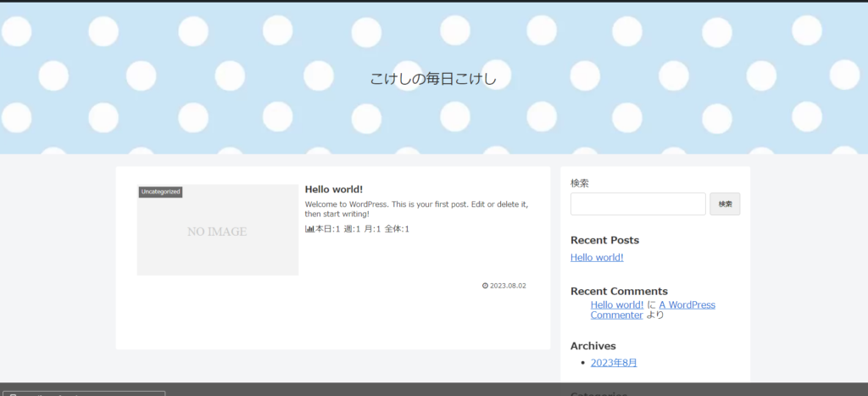Click the Recent Comments heading

[619, 292]
